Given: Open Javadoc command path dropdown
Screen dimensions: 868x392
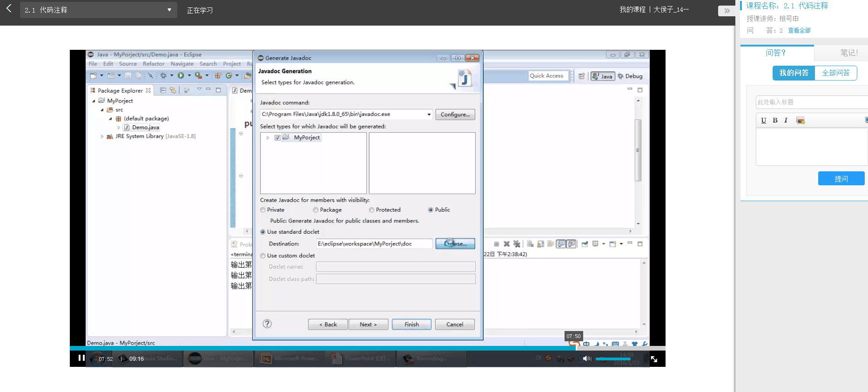Looking at the screenshot, I should click(429, 115).
